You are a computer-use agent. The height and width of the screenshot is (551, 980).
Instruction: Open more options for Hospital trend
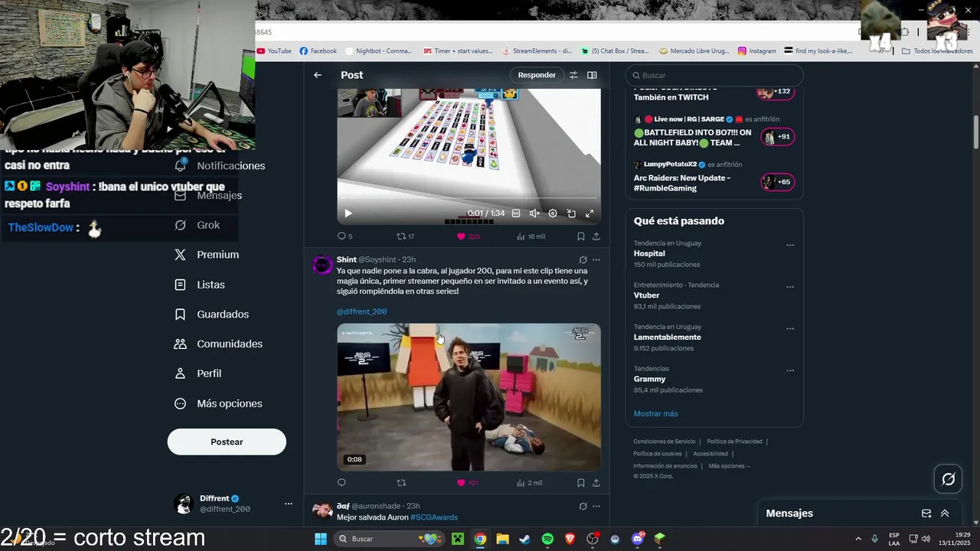790,246
